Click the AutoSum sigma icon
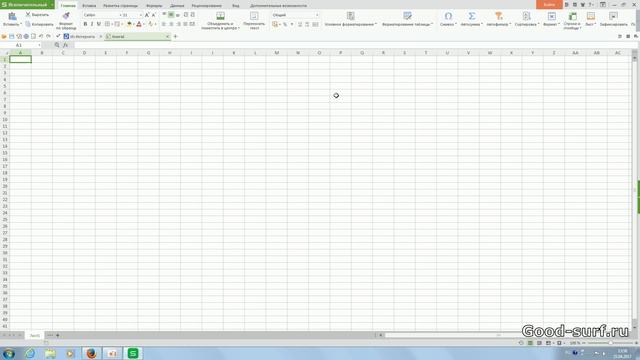The height and width of the screenshot is (360, 640). (x=472, y=16)
